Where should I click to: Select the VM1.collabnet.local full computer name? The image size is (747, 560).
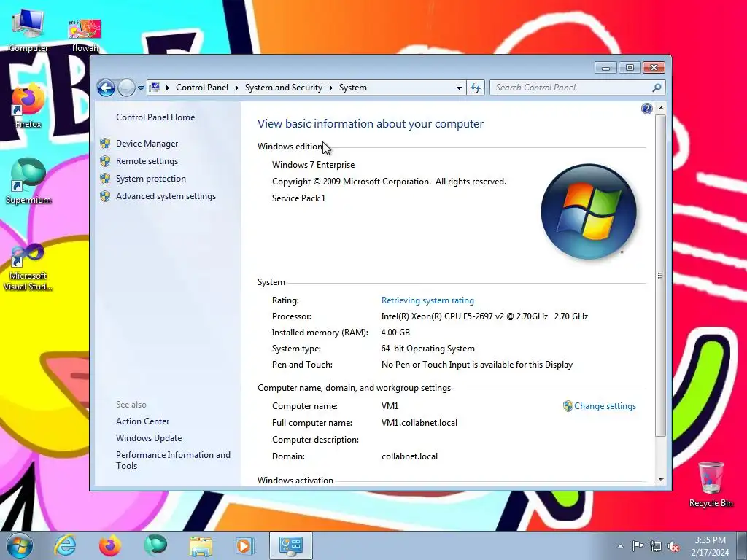point(419,423)
